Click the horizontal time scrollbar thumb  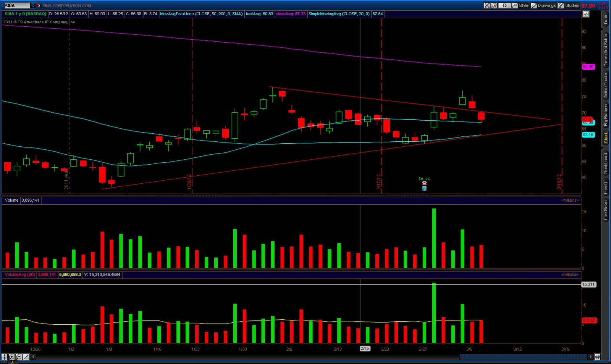[523, 357]
